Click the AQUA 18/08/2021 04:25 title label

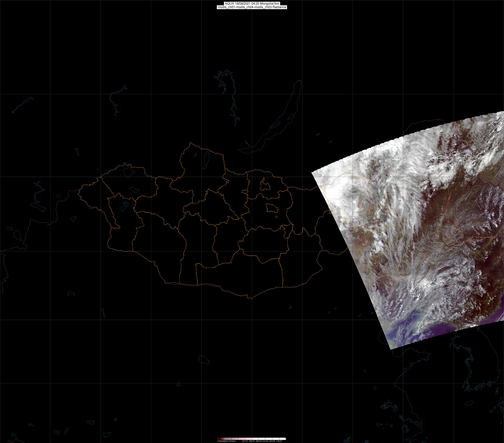[x=252, y=3]
